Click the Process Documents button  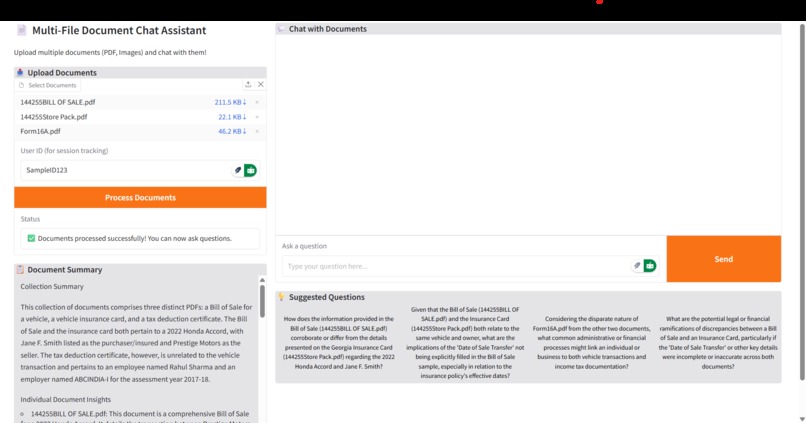pyautogui.click(x=140, y=197)
